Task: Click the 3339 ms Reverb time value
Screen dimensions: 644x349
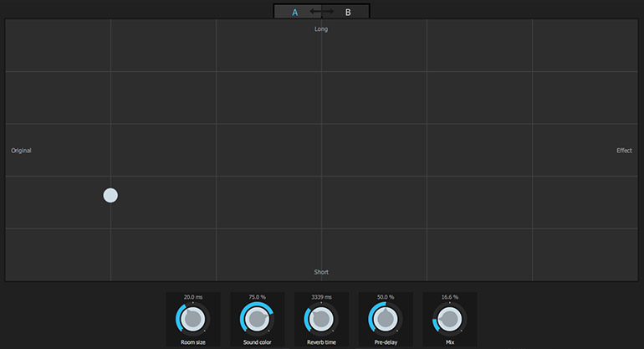Action: [x=322, y=297]
